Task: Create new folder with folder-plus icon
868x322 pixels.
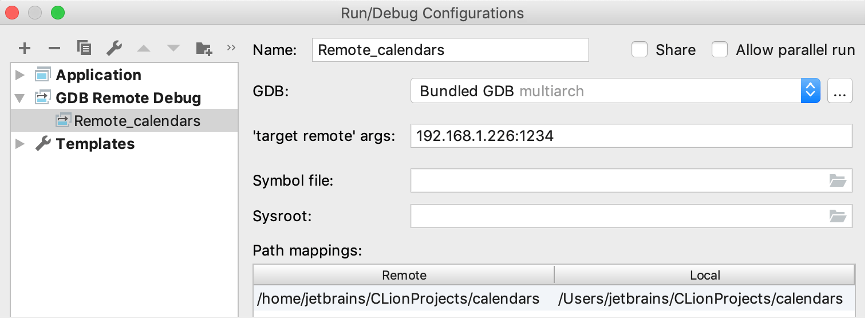Action: click(x=204, y=48)
